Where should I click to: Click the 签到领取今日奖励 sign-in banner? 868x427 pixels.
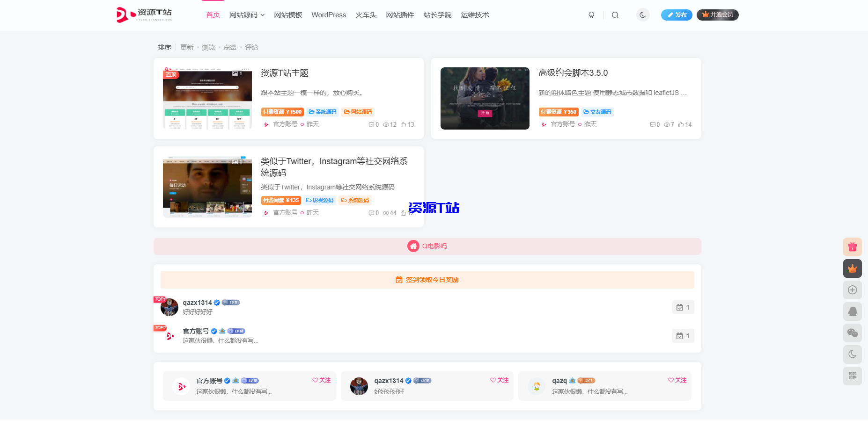click(x=427, y=280)
